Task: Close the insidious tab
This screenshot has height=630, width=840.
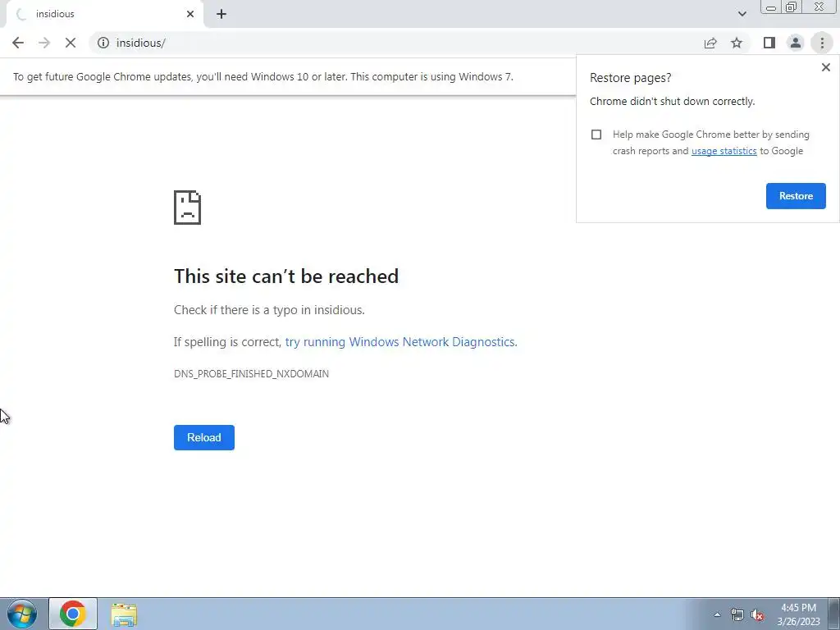Action: click(190, 14)
